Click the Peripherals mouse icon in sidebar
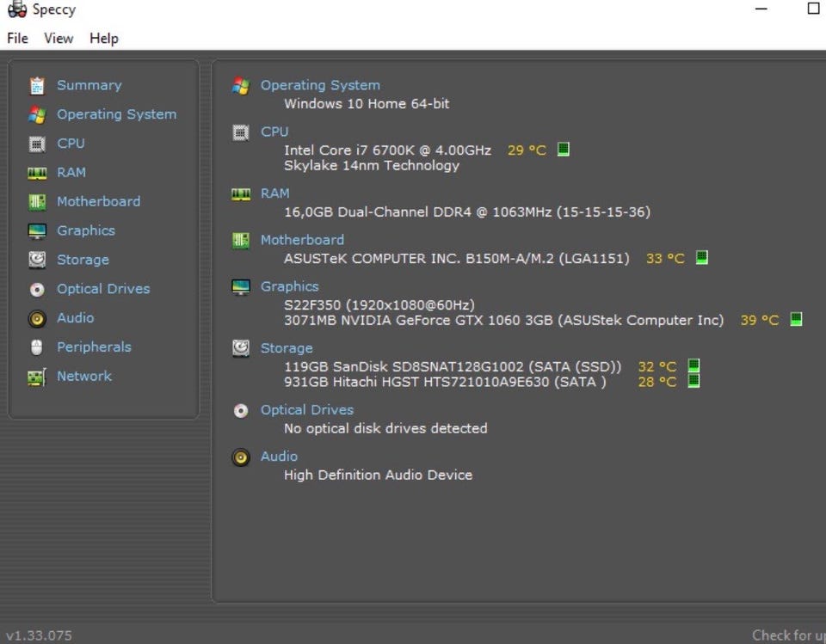Screen dimensions: 826x644 pos(37,347)
